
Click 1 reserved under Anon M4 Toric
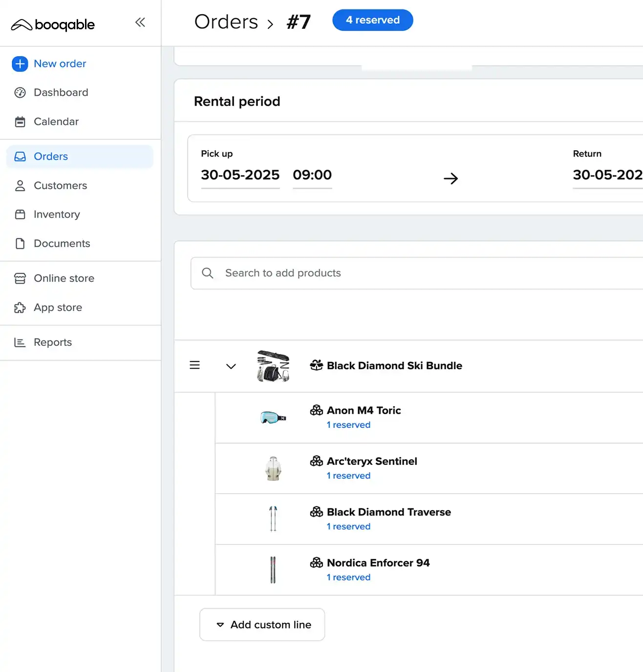pyautogui.click(x=348, y=425)
